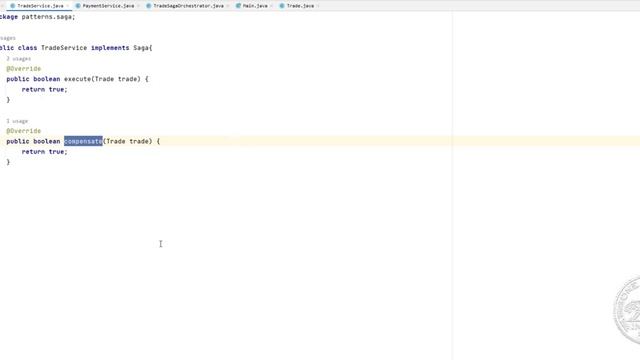
Task: Click 'return true;' inside compensate method
Action: click(x=44, y=152)
